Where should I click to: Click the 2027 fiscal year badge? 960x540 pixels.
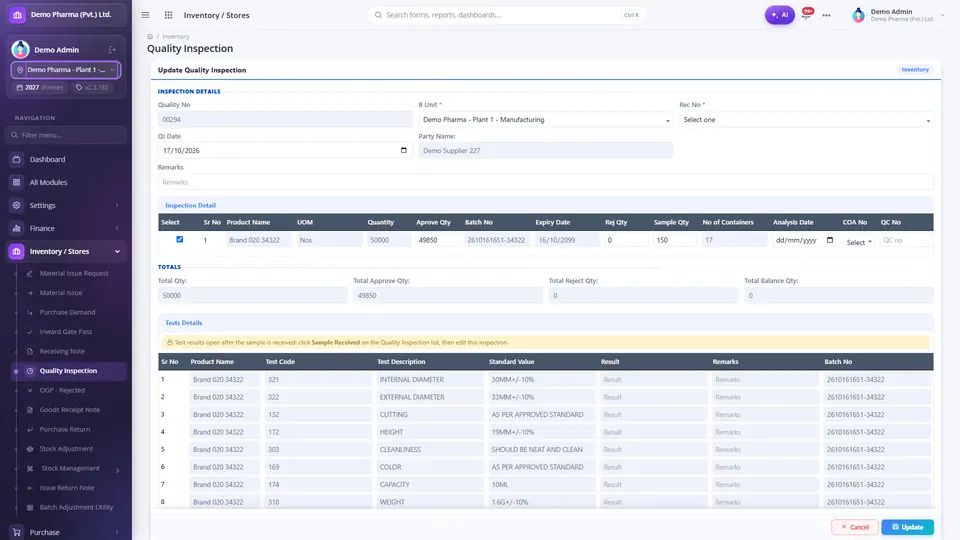pyautogui.click(x=40, y=88)
